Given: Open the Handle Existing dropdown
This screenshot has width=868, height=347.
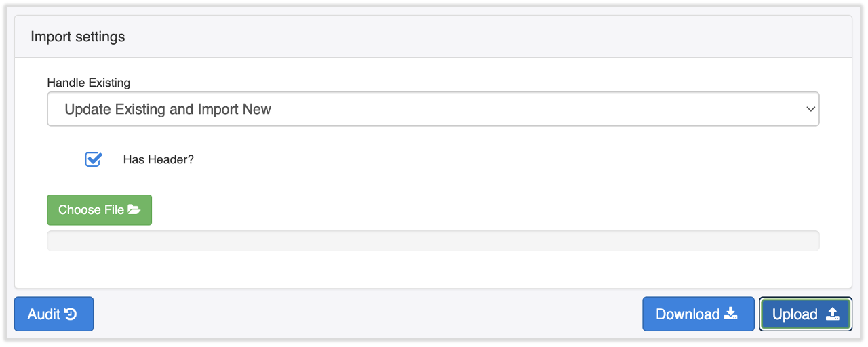Looking at the screenshot, I should 433,109.
